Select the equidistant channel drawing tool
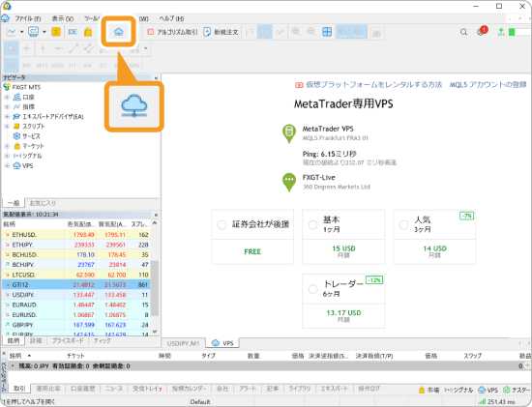Screen dimensions: 532x407 tap(89, 48)
